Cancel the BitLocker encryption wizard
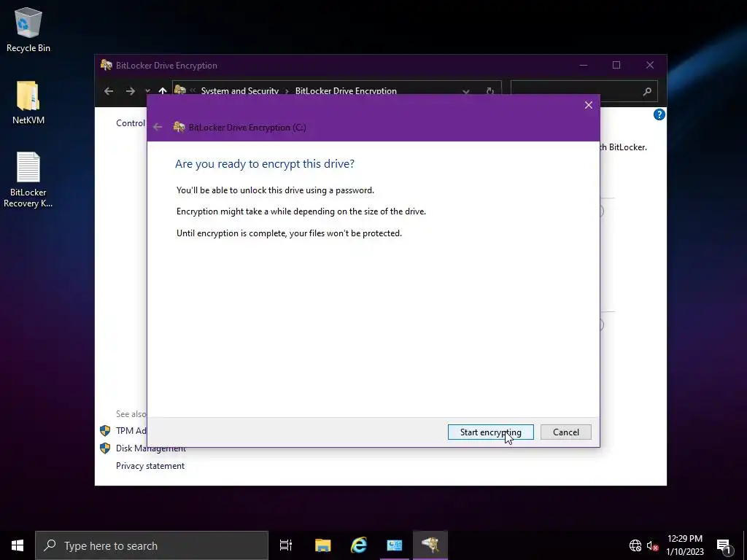Viewport: 747px width, 560px height. click(x=565, y=432)
